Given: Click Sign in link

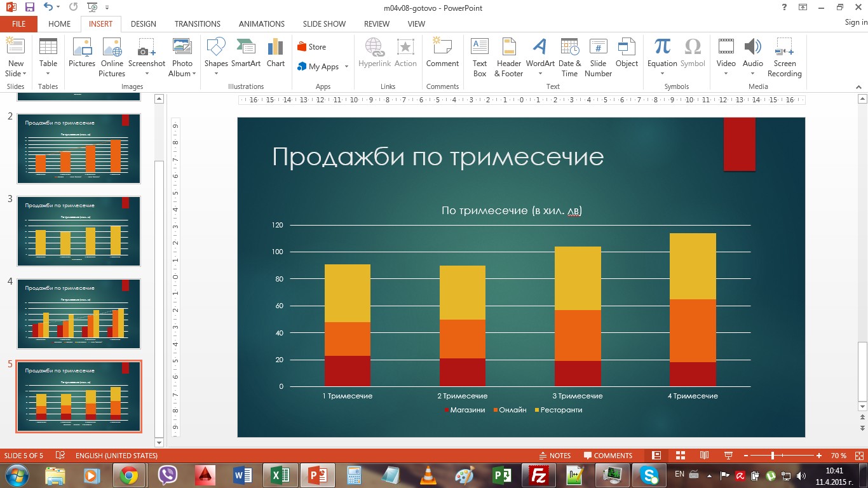Looking at the screenshot, I should (855, 23).
